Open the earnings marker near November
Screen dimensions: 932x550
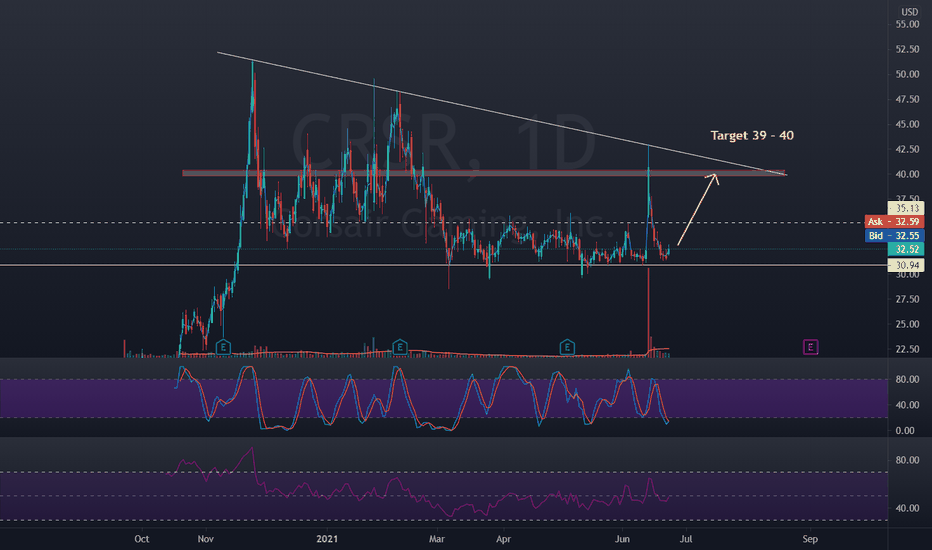[x=223, y=347]
